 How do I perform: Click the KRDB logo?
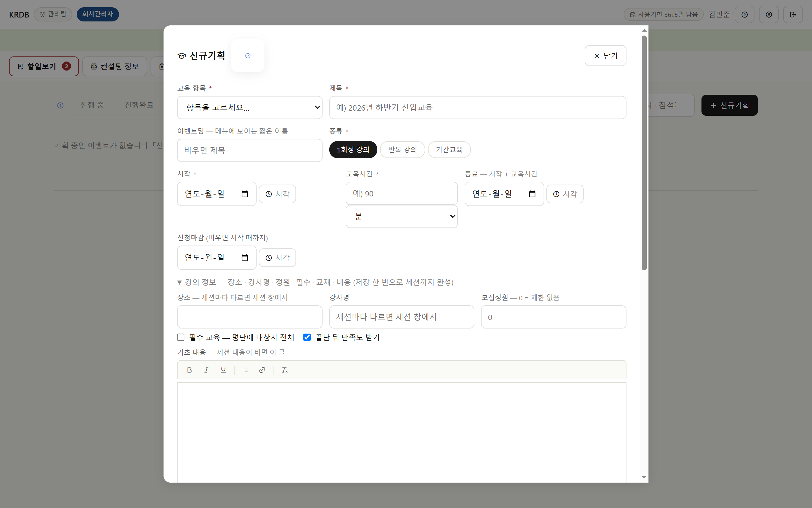click(19, 15)
